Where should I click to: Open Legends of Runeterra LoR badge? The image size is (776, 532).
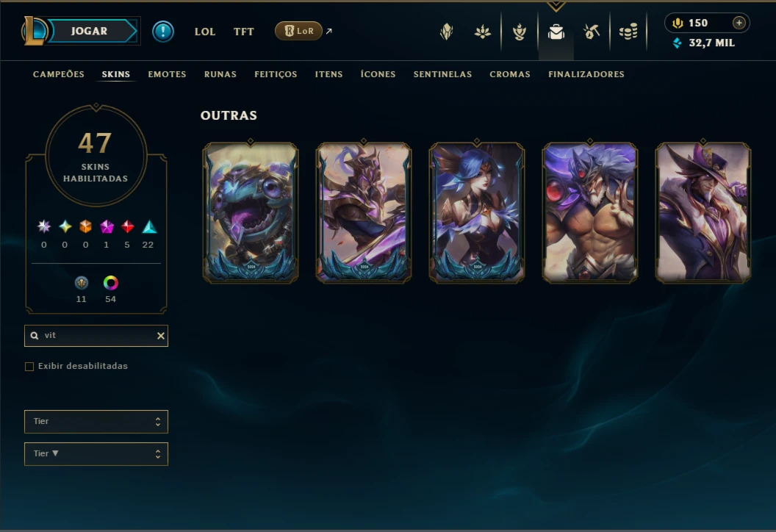pyautogui.click(x=298, y=31)
